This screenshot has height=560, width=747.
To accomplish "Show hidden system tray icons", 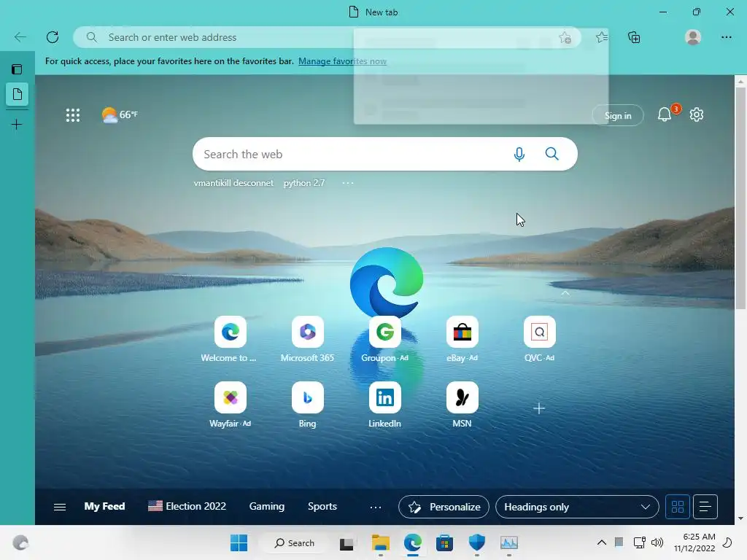I will (x=602, y=542).
